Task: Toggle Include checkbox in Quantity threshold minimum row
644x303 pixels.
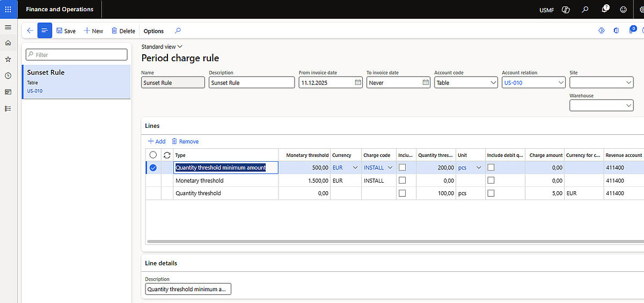Action: (402, 168)
